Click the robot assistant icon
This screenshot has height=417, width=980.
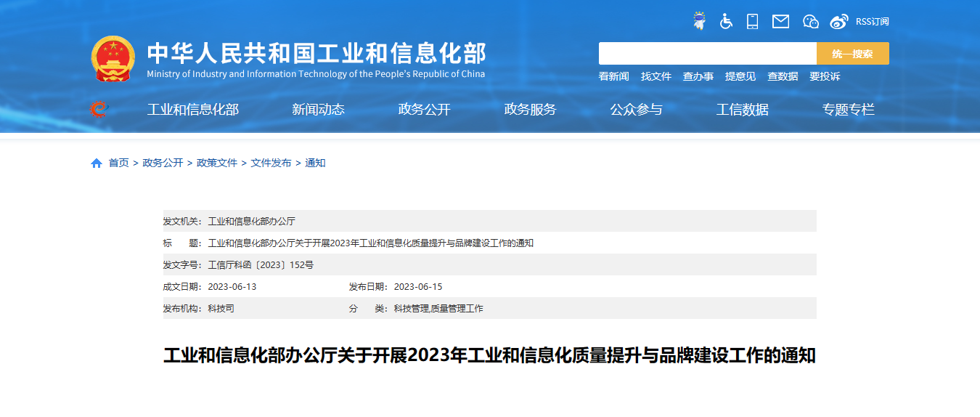coord(699,21)
